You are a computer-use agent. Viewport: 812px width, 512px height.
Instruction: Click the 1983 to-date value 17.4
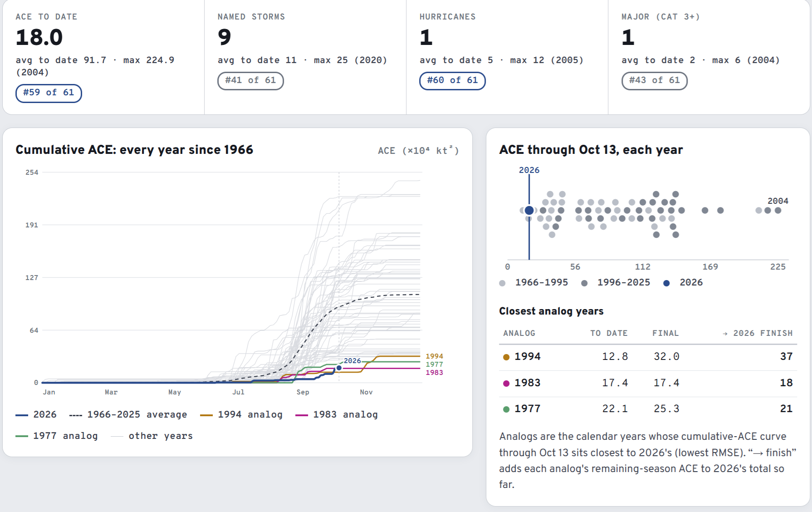pyautogui.click(x=615, y=383)
